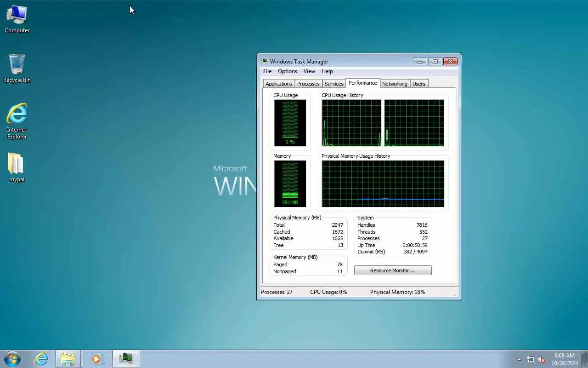Click the second CPU Usage History graph
This screenshot has height=368, width=588.
tap(414, 123)
